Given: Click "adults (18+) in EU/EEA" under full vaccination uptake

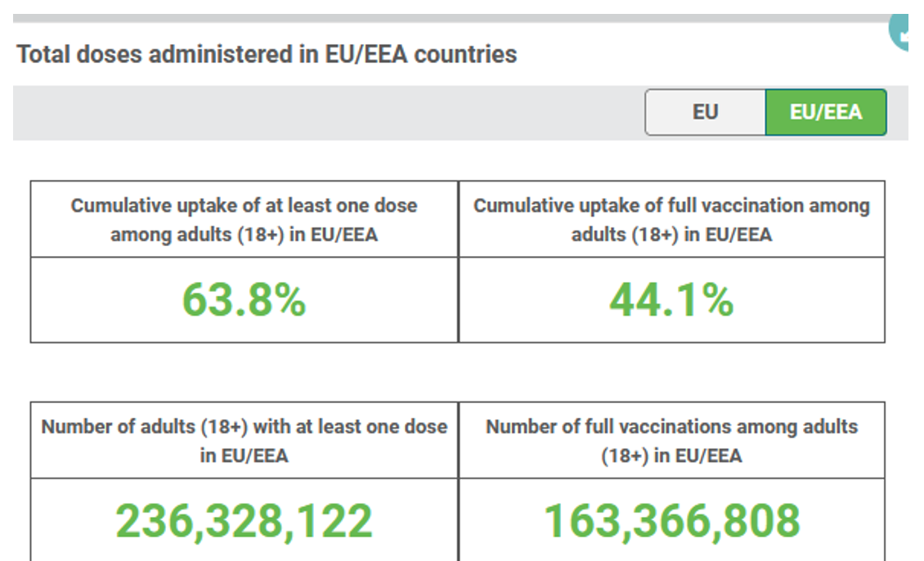Looking at the screenshot, I should tap(671, 235).
